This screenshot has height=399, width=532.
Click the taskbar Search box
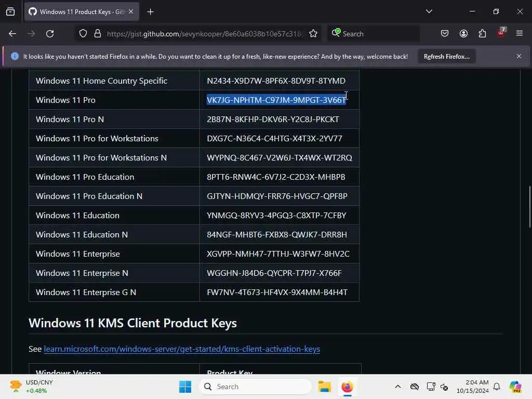click(255, 387)
